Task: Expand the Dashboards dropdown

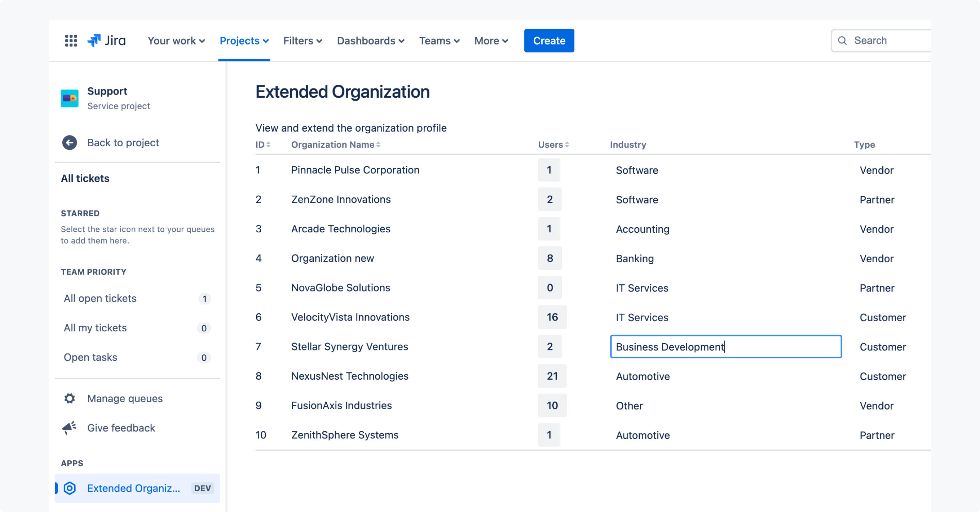Action: pyautogui.click(x=371, y=41)
